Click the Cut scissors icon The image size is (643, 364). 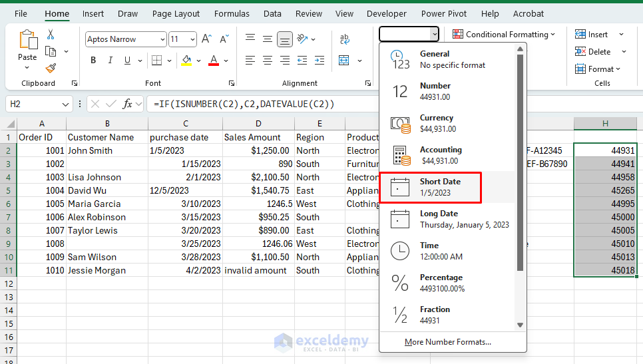(51, 34)
